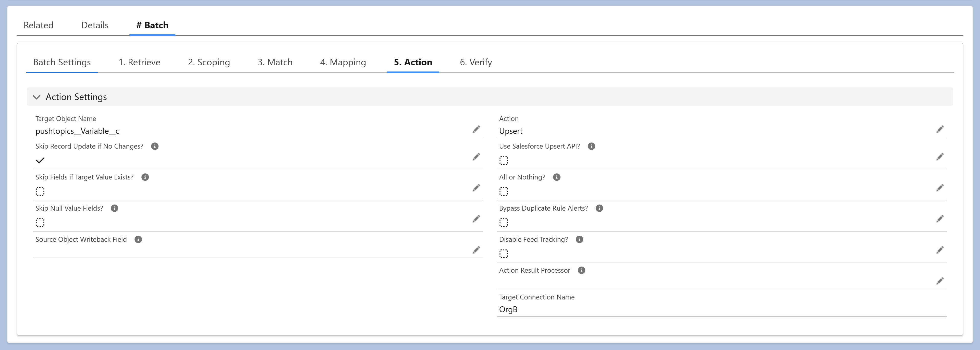Check Skip Fields if Target Value Exists box

(40, 191)
